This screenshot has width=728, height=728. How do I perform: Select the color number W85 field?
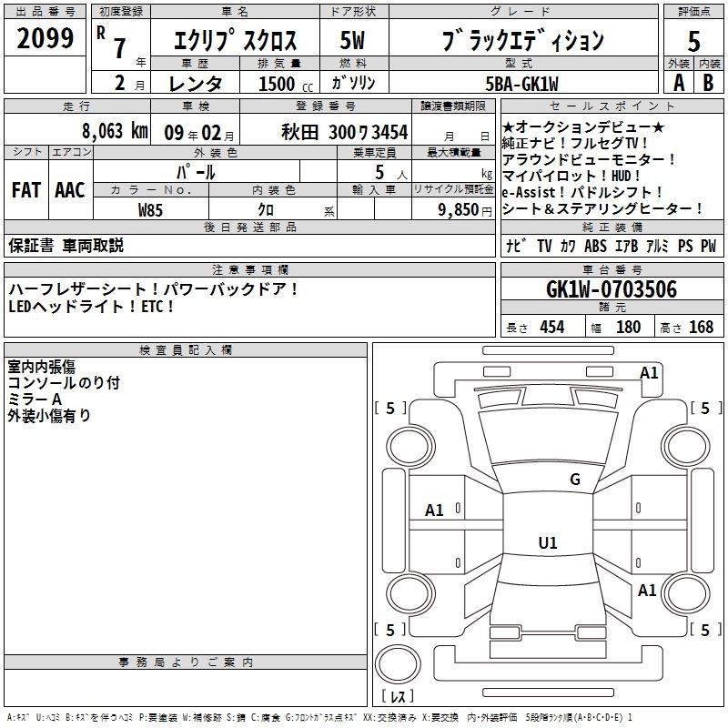tap(151, 209)
